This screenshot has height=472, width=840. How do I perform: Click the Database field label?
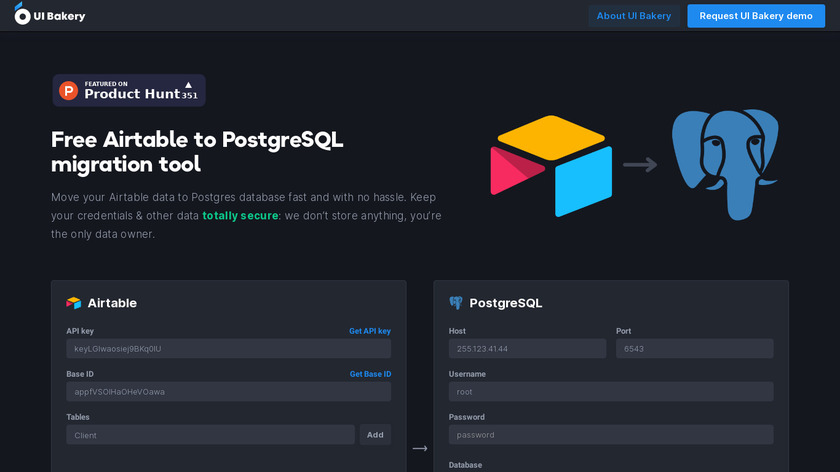coord(465,465)
